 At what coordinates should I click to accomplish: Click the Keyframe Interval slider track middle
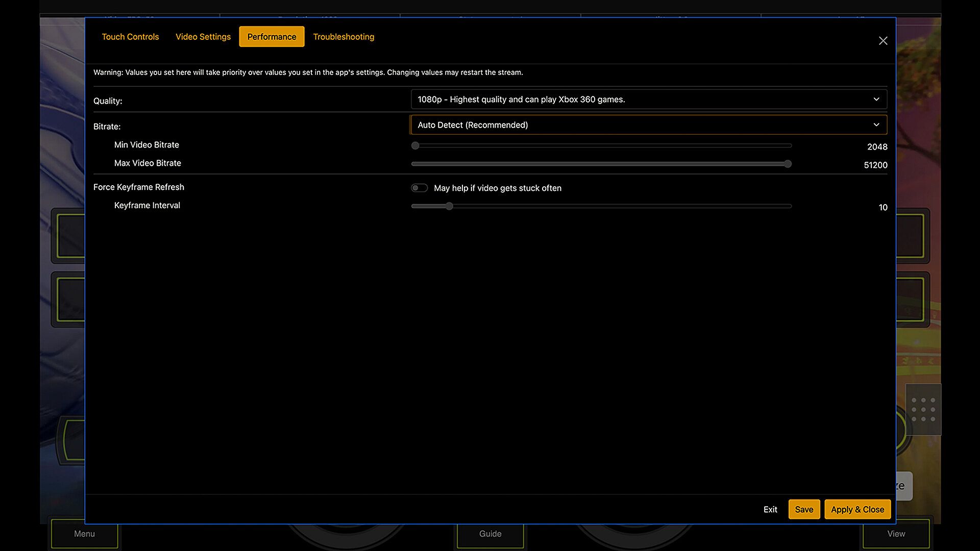pos(601,206)
